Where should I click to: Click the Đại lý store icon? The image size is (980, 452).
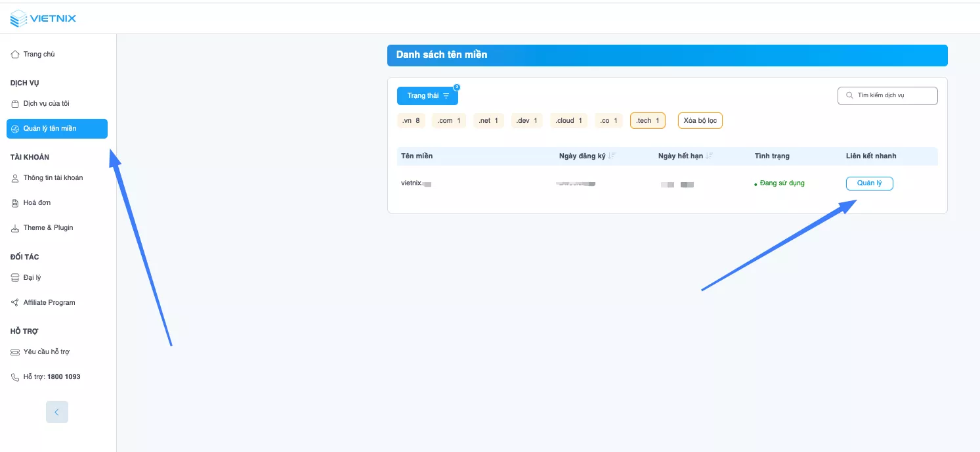[x=15, y=278]
